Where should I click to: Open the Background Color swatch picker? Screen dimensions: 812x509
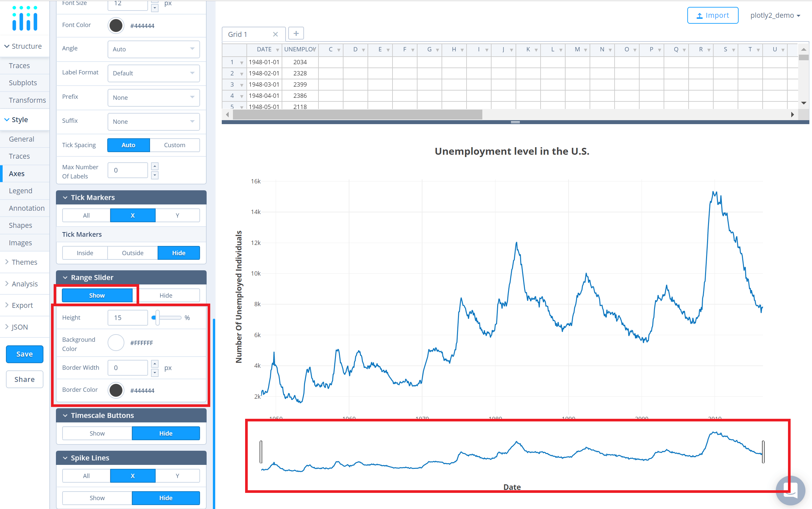pyautogui.click(x=116, y=343)
